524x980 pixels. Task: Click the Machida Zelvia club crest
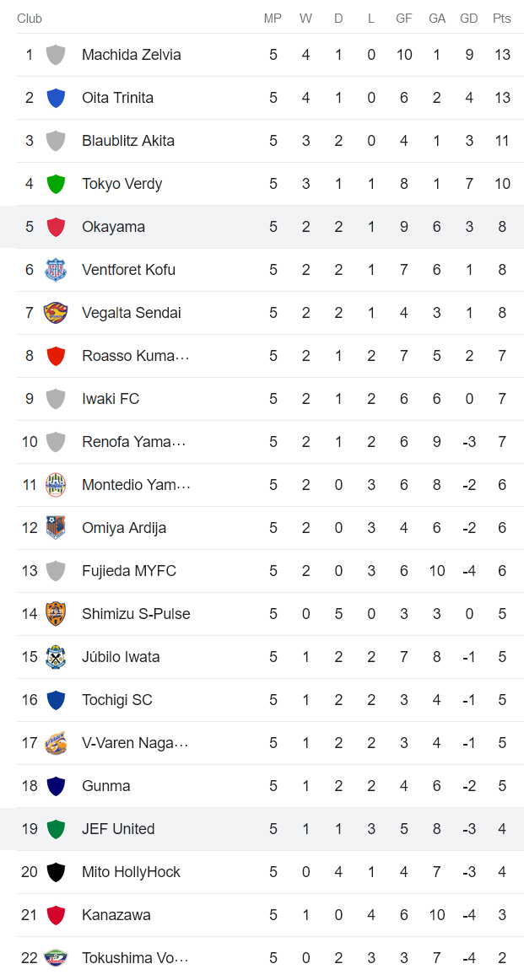click(x=56, y=55)
